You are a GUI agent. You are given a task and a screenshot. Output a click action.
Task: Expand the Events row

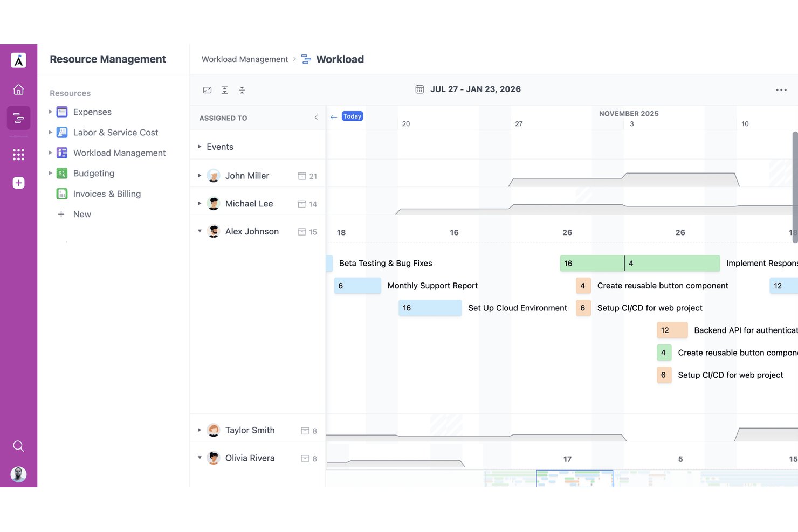click(200, 147)
